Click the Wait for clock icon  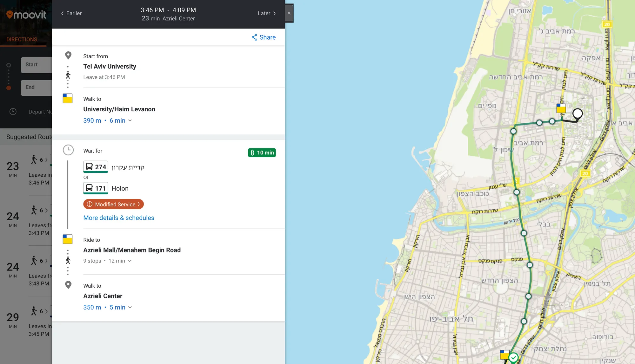(x=68, y=150)
